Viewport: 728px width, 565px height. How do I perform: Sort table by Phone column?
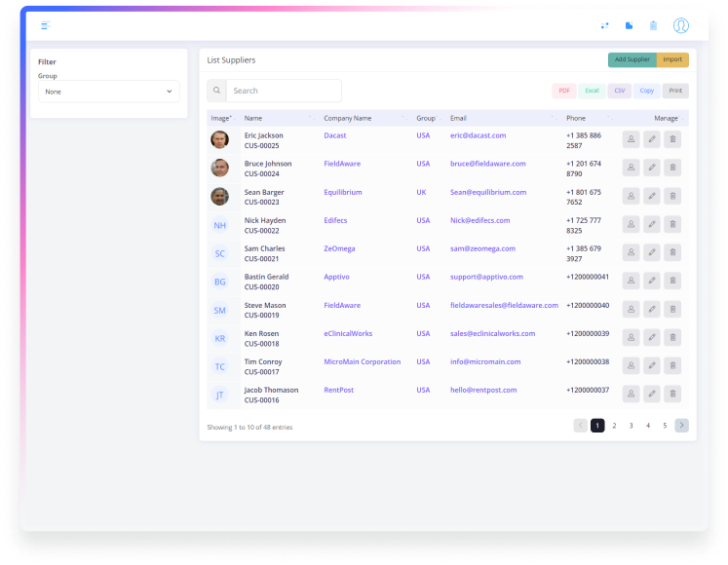click(x=590, y=119)
